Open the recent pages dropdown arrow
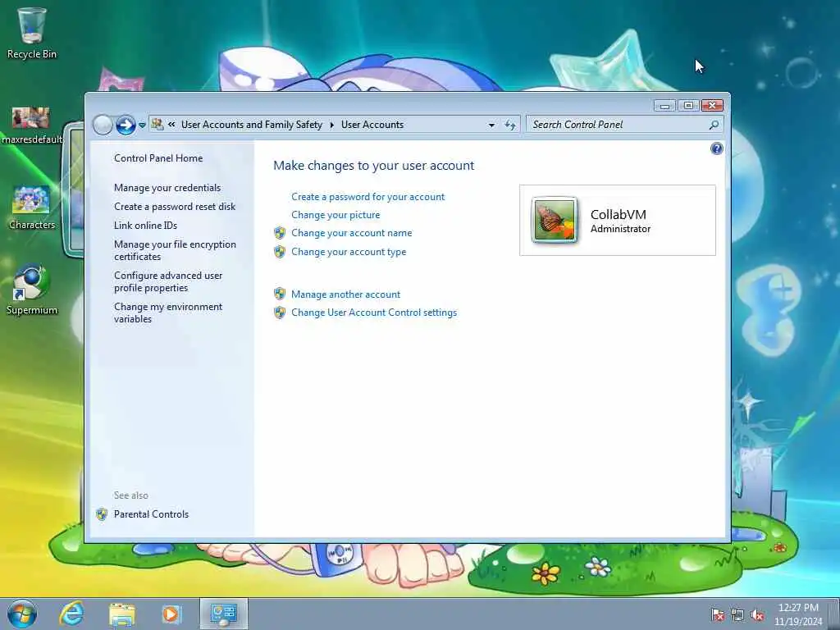The width and height of the screenshot is (840, 630). [x=142, y=126]
